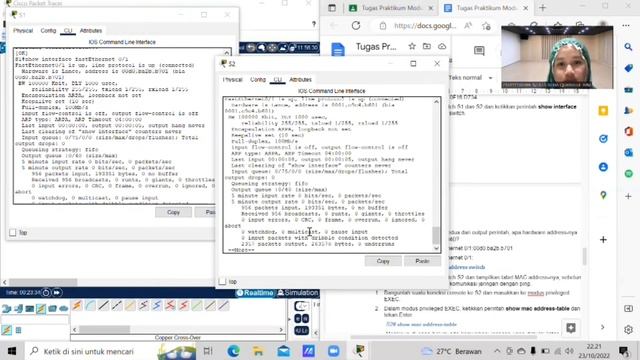Star the Google Docs document
Screen dimensions: 640x360
tap(412, 47)
